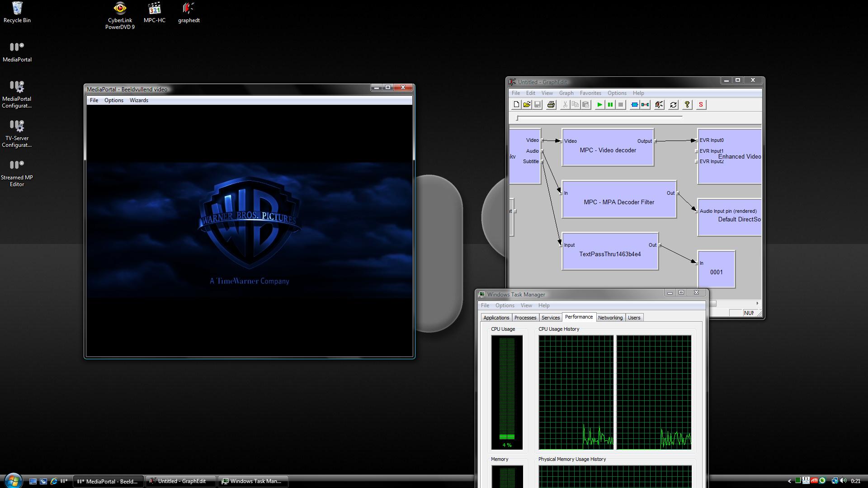This screenshot has height=488, width=868.
Task: Pause the graph in GraphEdit toolbar
Action: (x=610, y=105)
